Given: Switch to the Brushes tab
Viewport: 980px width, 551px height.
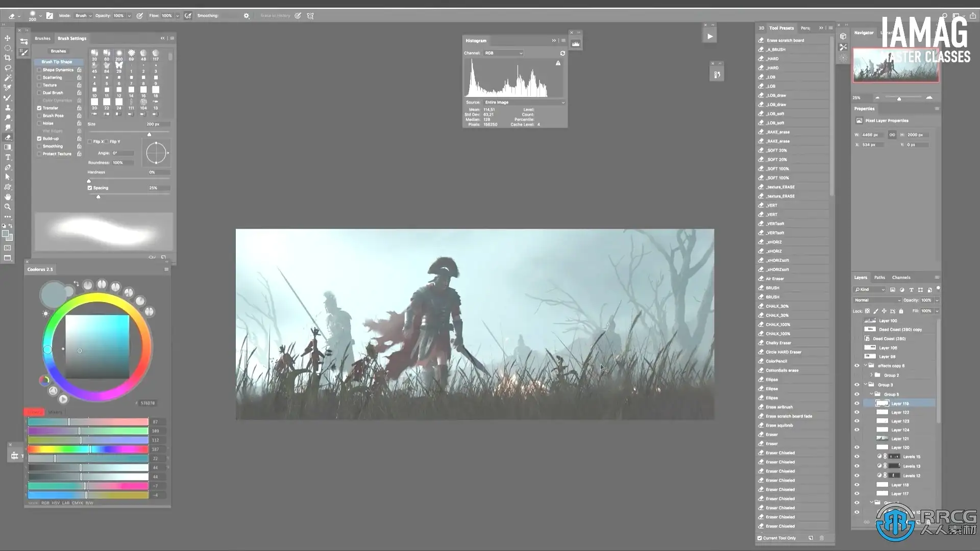Looking at the screenshot, I should [42, 38].
